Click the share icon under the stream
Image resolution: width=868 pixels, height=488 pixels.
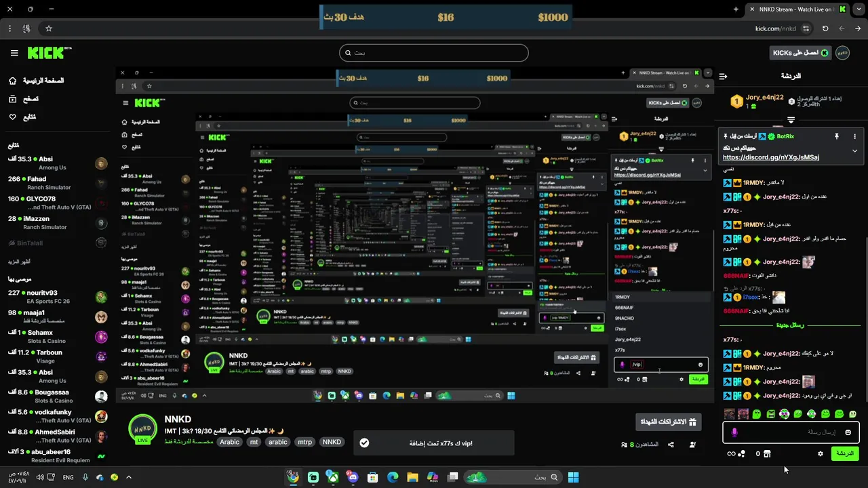coord(671,445)
